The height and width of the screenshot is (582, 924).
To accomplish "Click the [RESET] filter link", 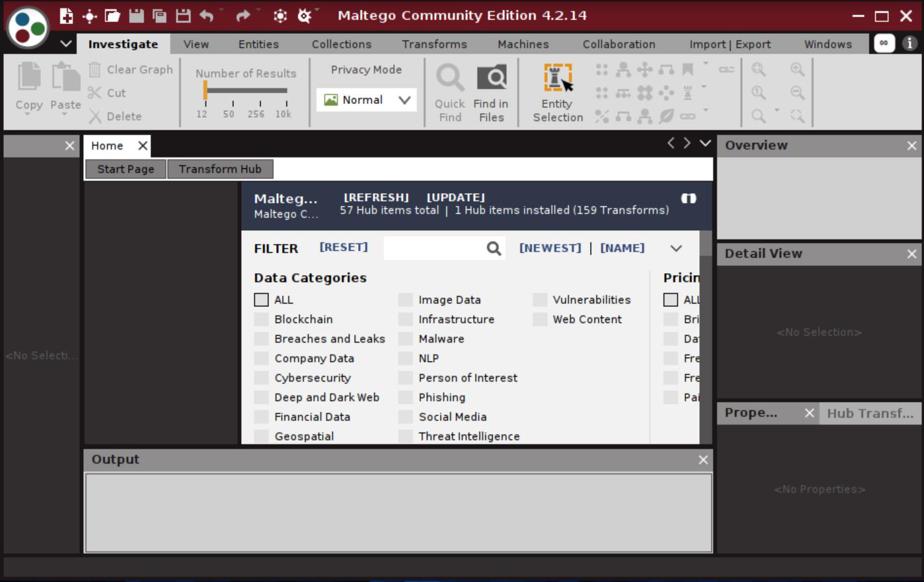I will pyautogui.click(x=344, y=247).
